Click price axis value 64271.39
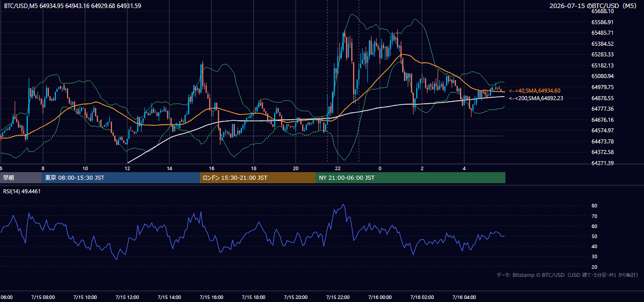Viewport: 644px width, 302px height. [x=602, y=163]
